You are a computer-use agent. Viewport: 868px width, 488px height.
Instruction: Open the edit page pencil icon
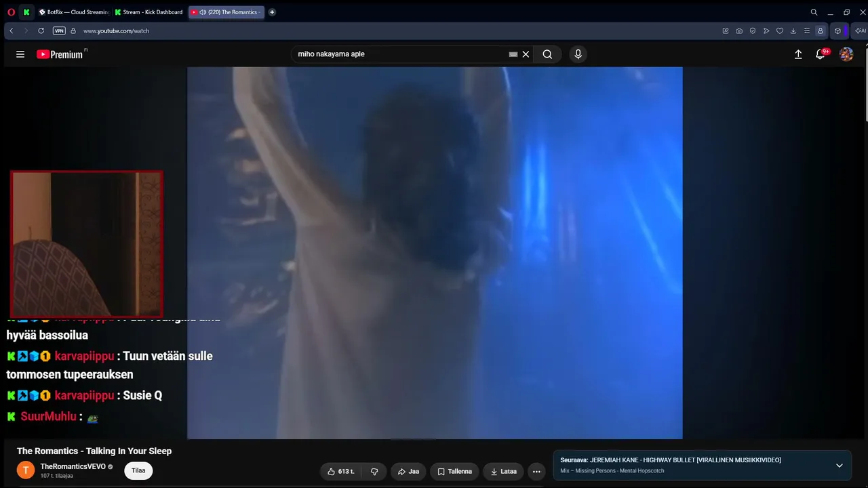(x=726, y=30)
